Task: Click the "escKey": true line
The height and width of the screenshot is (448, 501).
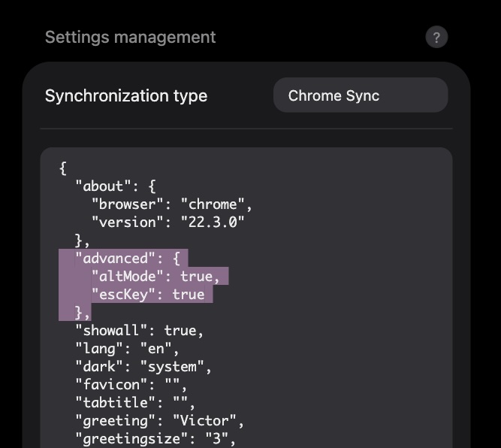Action: pos(148,294)
